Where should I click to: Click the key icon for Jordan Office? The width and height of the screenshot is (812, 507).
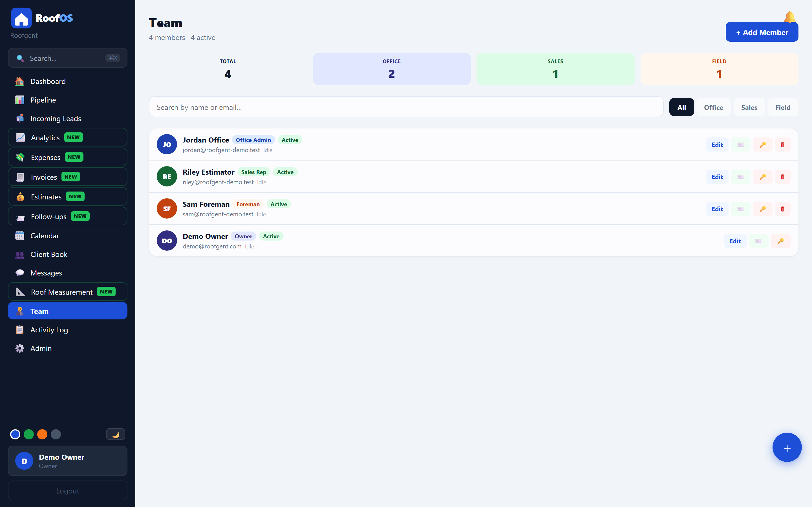762,144
